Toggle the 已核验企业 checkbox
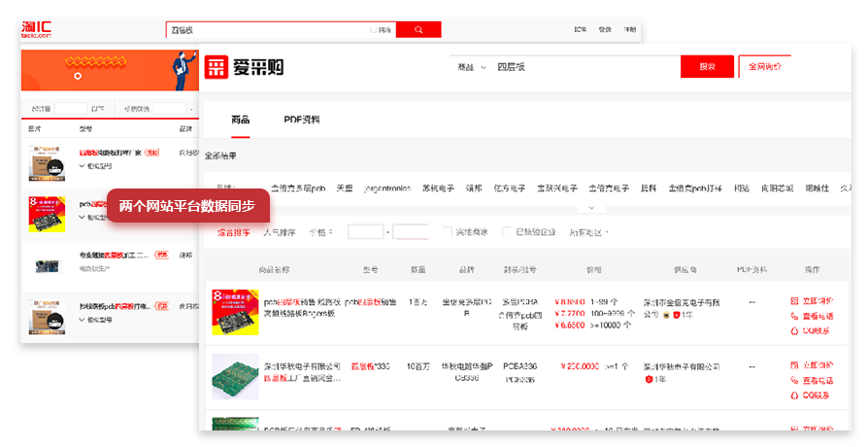 tap(506, 232)
